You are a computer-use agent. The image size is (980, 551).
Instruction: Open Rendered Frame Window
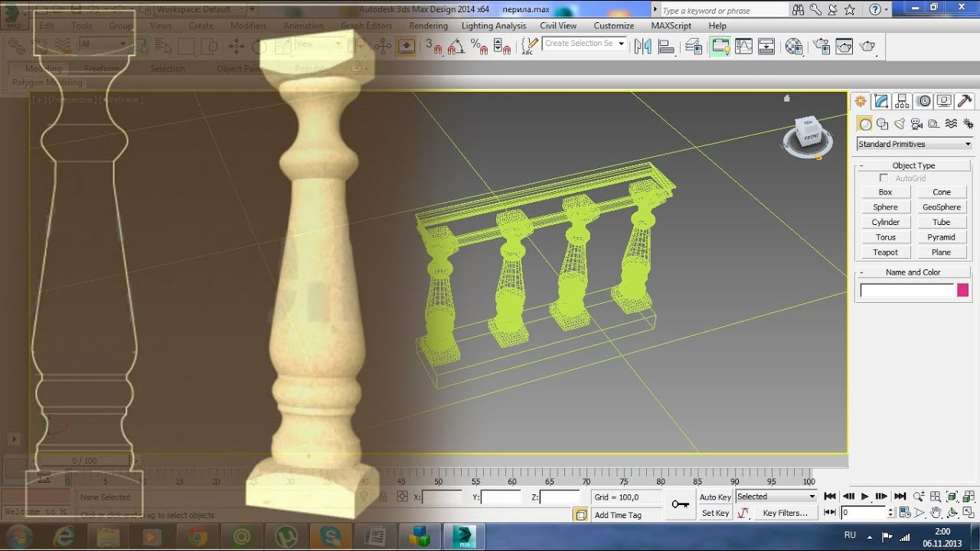844,47
